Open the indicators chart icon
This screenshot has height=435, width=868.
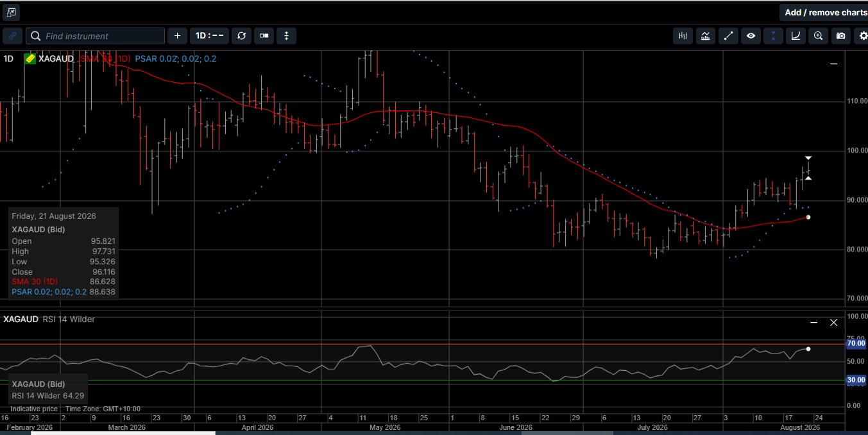pos(706,36)
